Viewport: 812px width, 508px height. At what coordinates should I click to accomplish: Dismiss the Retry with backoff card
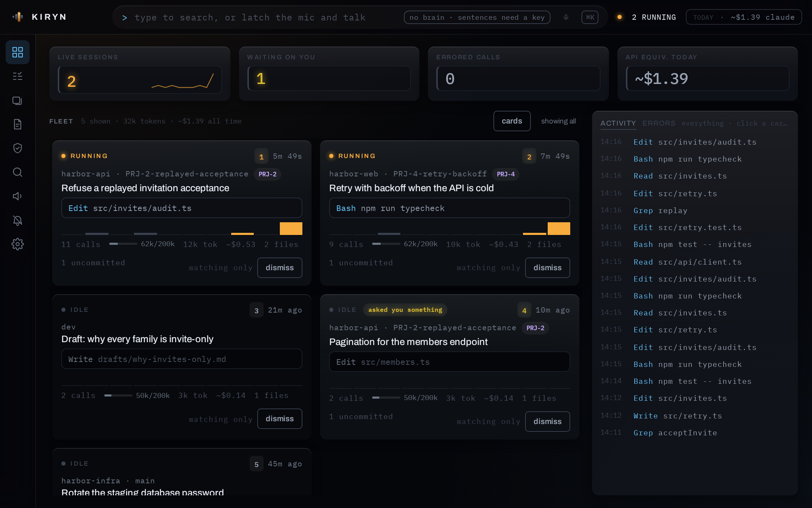pyautogui.click(x=548, y=268)
